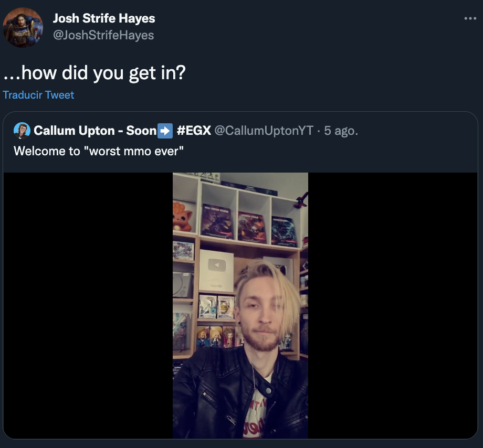Open the #EGX hashtag
The width and height of the screenshot is (483, 448).
(x=194, y=131)
